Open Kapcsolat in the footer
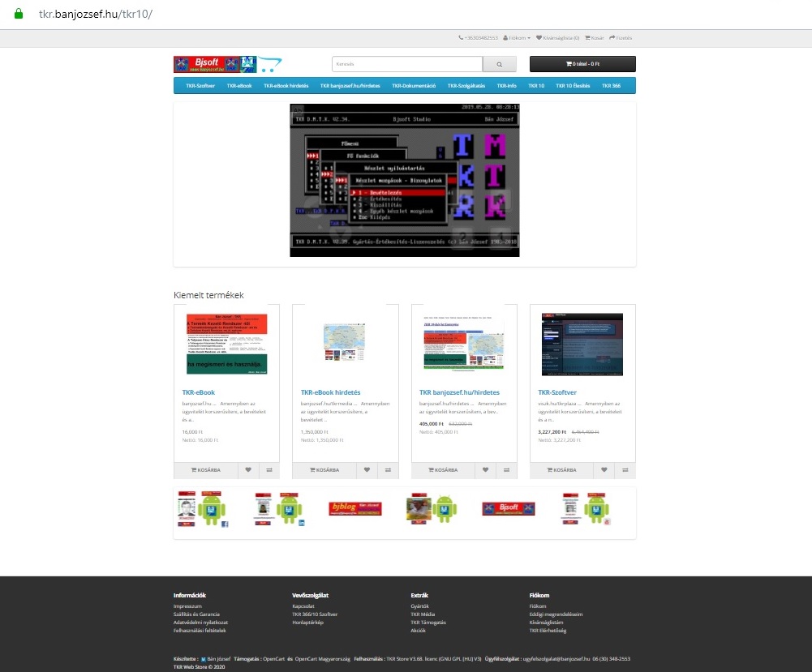The height and width of the screenshot is (672, 812). point(303,606)
